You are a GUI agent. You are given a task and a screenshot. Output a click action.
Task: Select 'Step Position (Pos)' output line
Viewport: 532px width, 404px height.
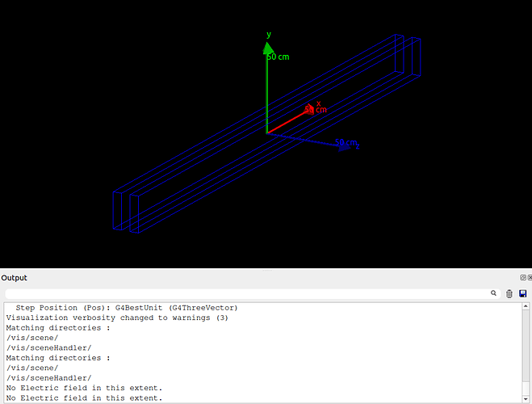[x=127, y=308]
